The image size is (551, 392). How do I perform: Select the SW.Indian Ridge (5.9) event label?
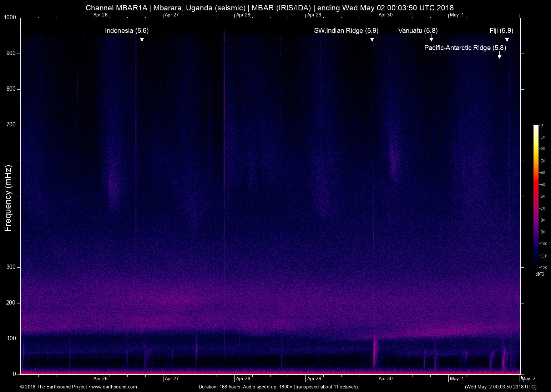pos(346,31)
